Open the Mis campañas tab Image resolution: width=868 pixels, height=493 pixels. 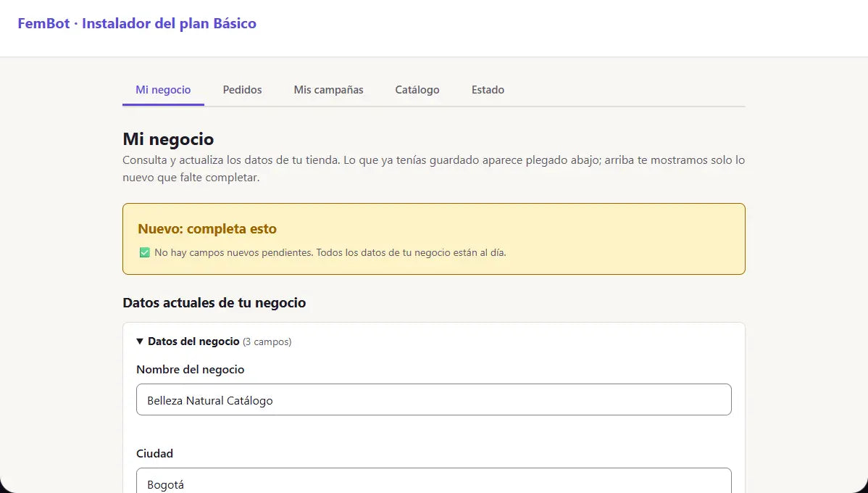pos(328,90)
